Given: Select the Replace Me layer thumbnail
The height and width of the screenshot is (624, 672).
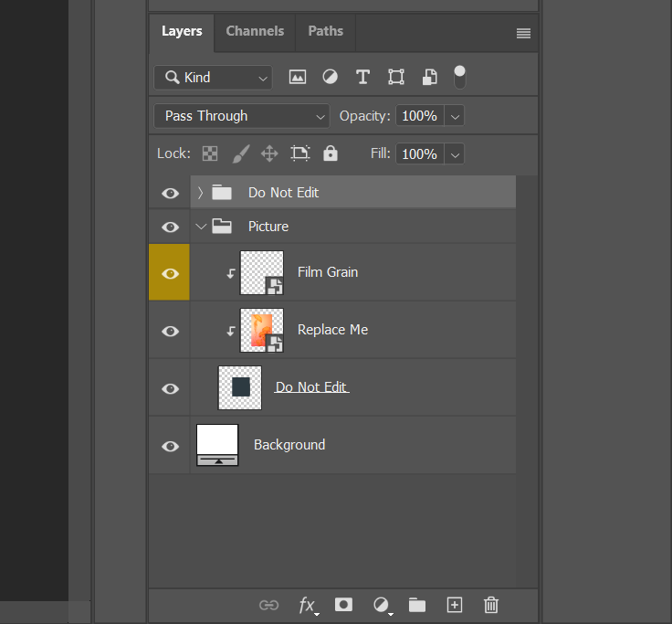Looking at the screenshot, I should [x=262, y=331].
